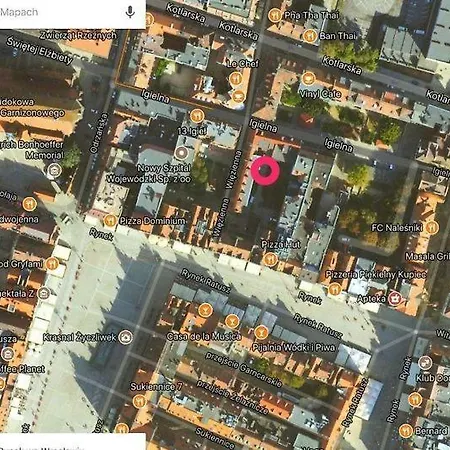
Task: Open the Pijalnia Wódki i Piwa label
Action: pos(293,348)
